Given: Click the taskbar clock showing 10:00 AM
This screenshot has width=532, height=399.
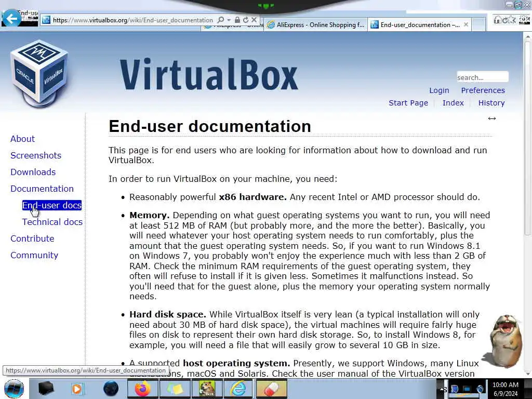Looking at the screenshot, I should 505,389.
